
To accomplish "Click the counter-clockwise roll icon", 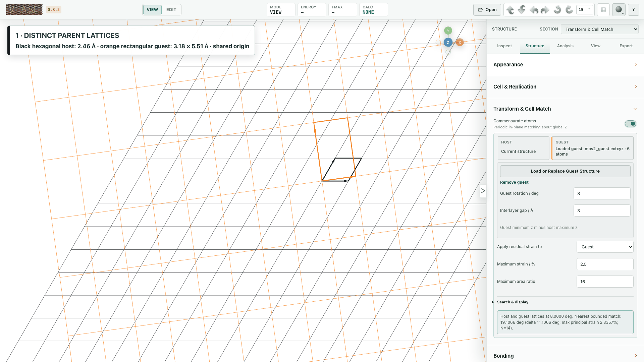I will (557, 10).
